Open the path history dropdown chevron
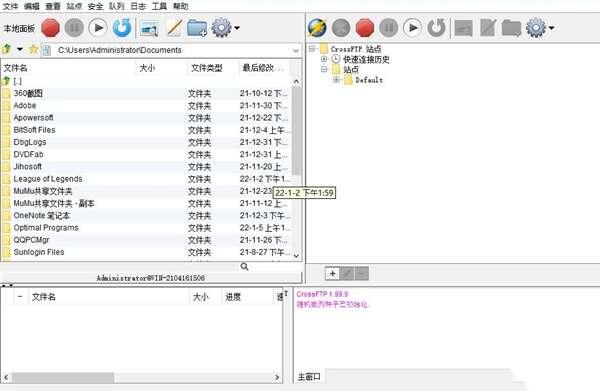 296,51
